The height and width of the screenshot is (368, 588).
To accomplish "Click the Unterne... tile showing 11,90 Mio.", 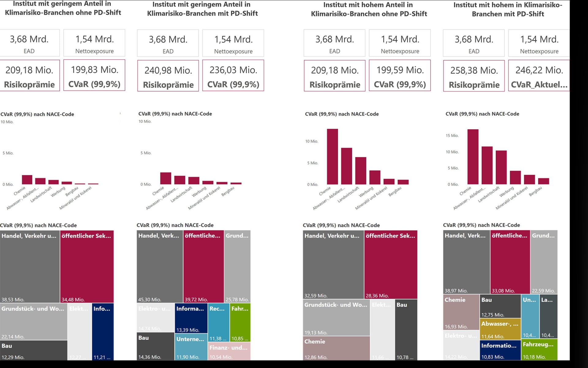I will (x=191, y=347).
